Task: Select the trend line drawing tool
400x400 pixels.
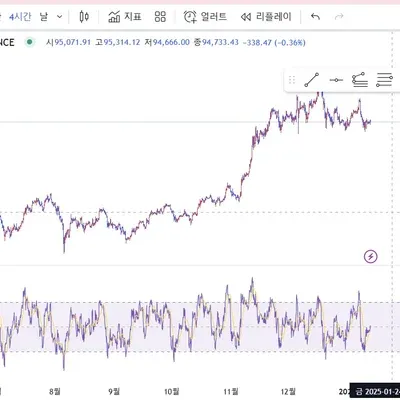Action: point(312,80)
